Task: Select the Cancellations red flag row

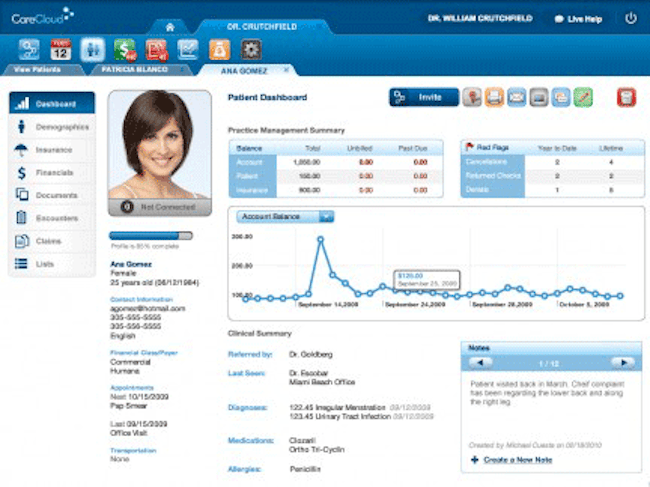Action: tap(553, 162)
